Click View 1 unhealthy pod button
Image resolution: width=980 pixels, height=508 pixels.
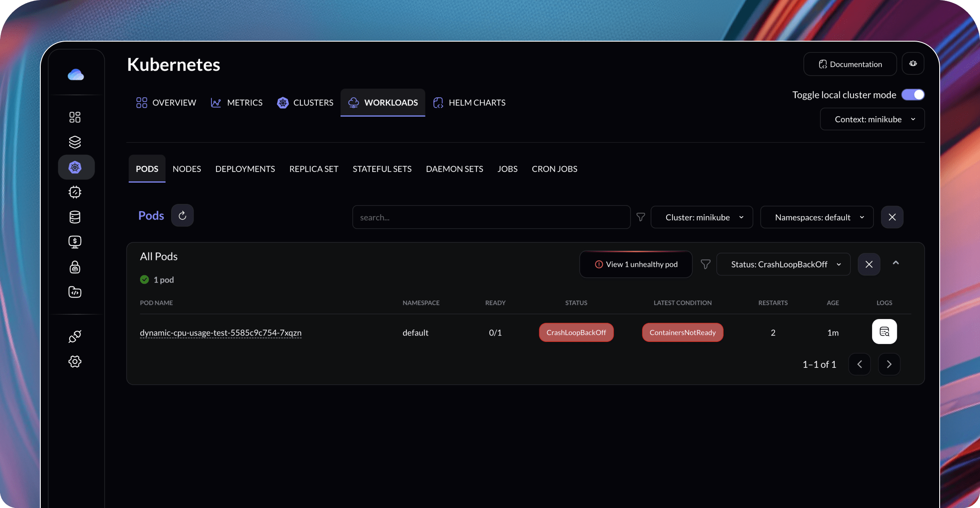pyautogui.click(x=636, y=264)
